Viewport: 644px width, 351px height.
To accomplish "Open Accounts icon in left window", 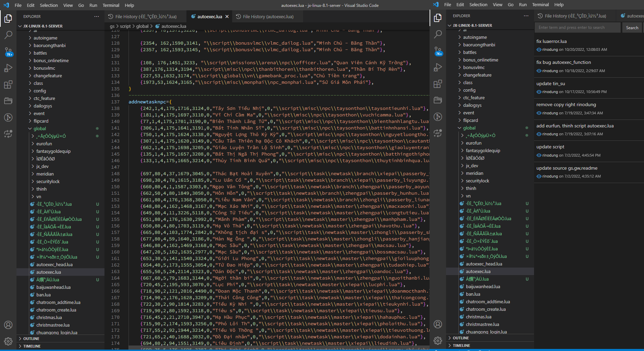I will (x=8, y=325).
